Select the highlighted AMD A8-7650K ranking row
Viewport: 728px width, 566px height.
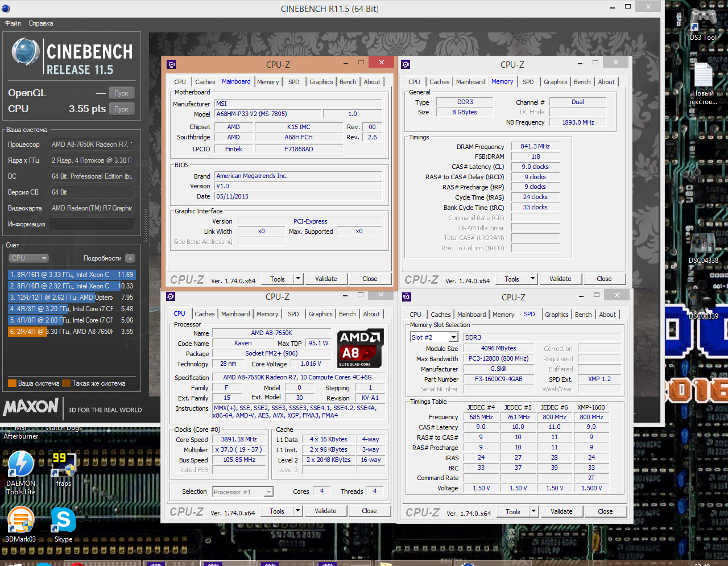coord(71,332)
